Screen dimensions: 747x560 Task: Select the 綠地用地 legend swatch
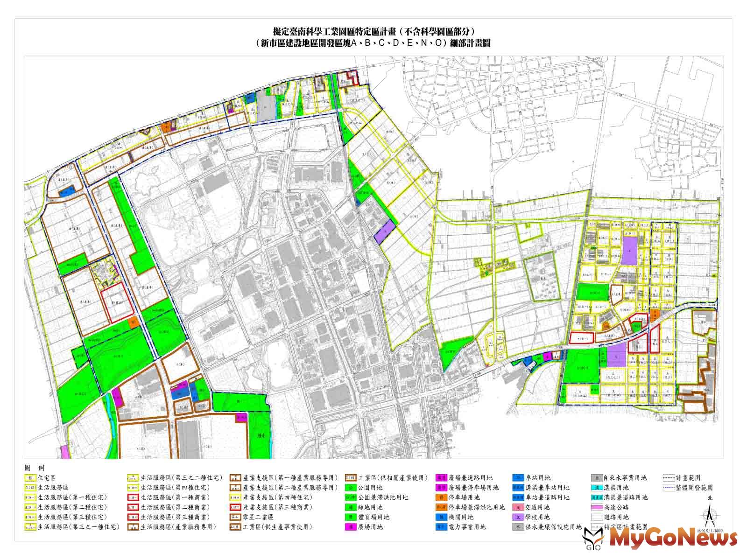(351, 507)
